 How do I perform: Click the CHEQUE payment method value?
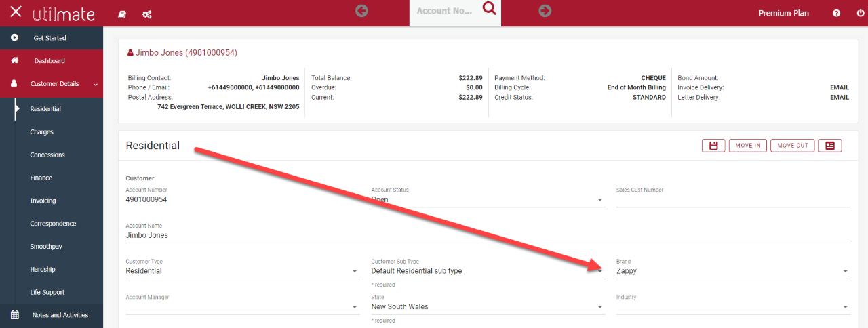coord(653,78)
